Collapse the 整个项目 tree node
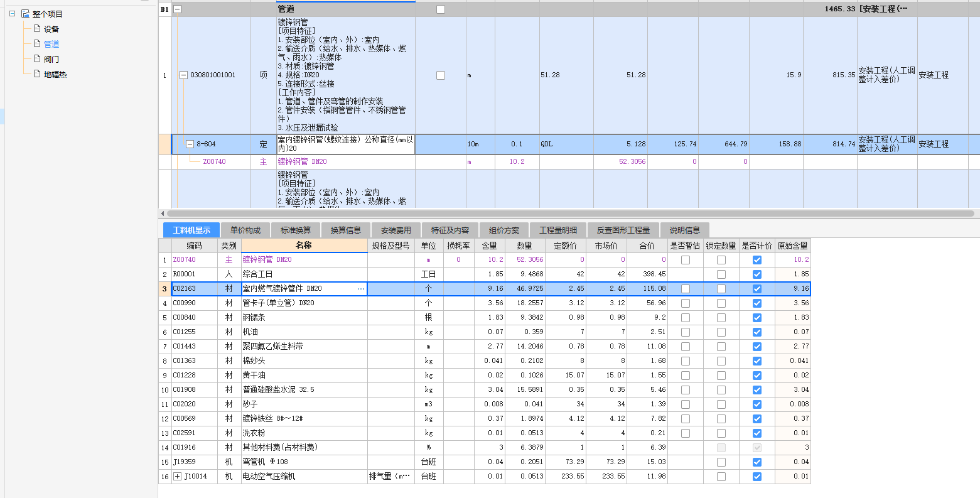Image resolution: width=980 pixels, height=498 pixels. coord(13,14)
